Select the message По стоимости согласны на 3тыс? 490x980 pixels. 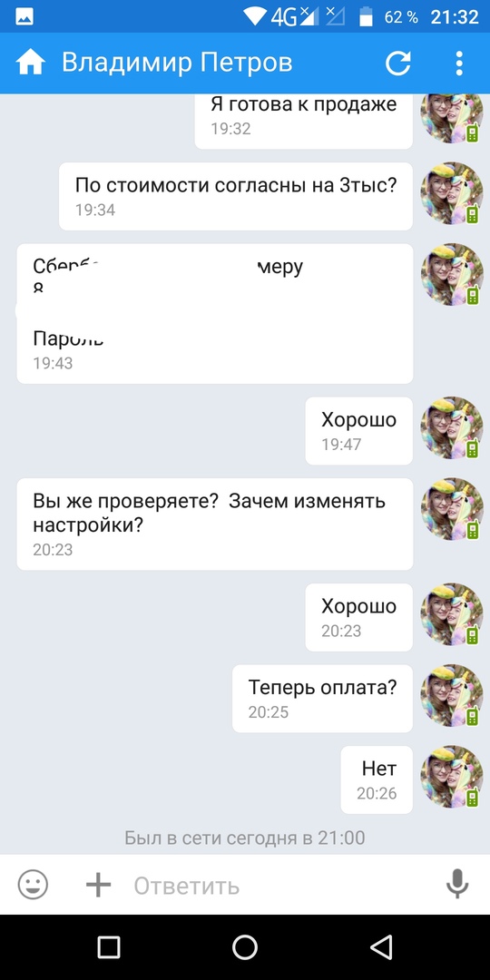pyautogui.click(x=236, y=196)
